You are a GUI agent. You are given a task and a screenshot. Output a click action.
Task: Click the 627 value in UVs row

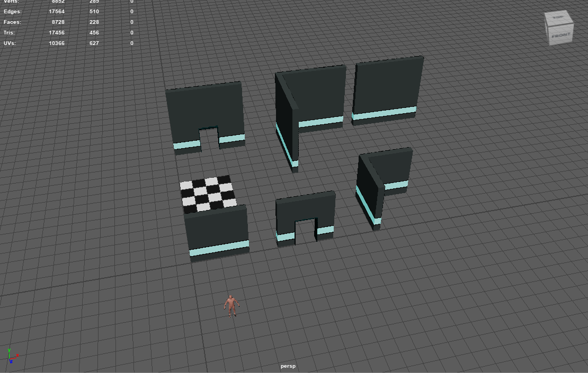coord(94,43)
